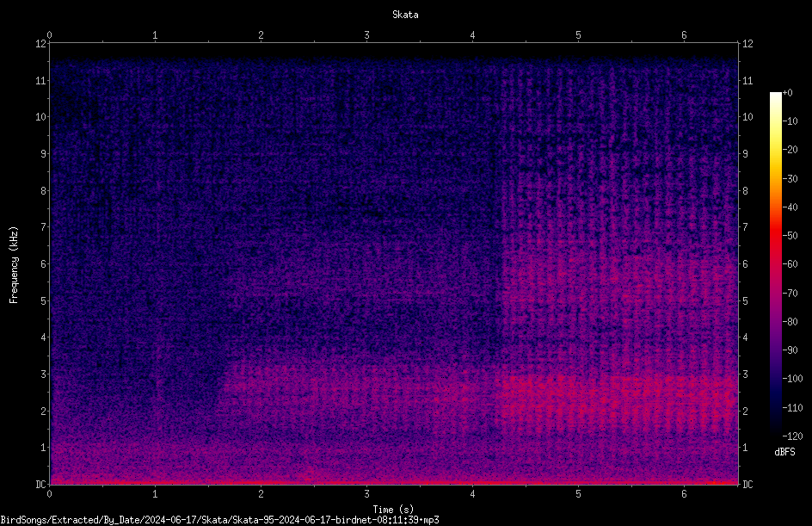812x526 pixels.
Task: Click the 0 second marker on top axis
Action: tap(49, 35)
